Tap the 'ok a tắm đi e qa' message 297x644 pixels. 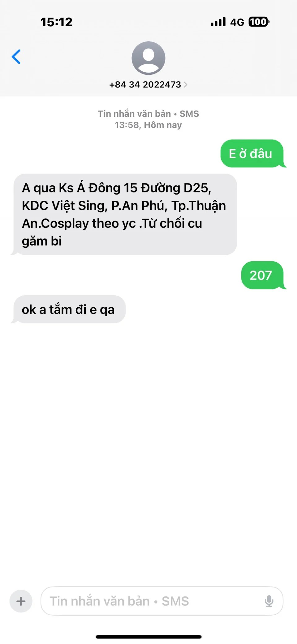click(68, 309)
